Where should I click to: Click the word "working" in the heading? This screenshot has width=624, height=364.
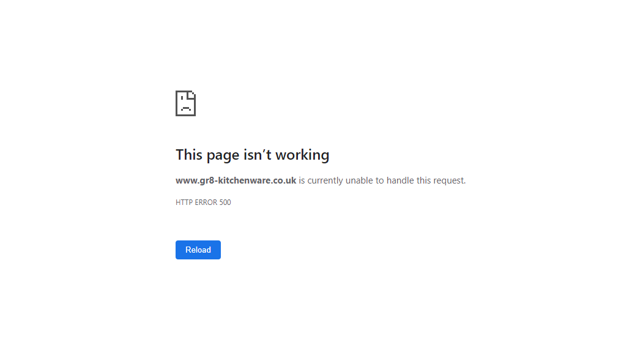pos(302,155)
